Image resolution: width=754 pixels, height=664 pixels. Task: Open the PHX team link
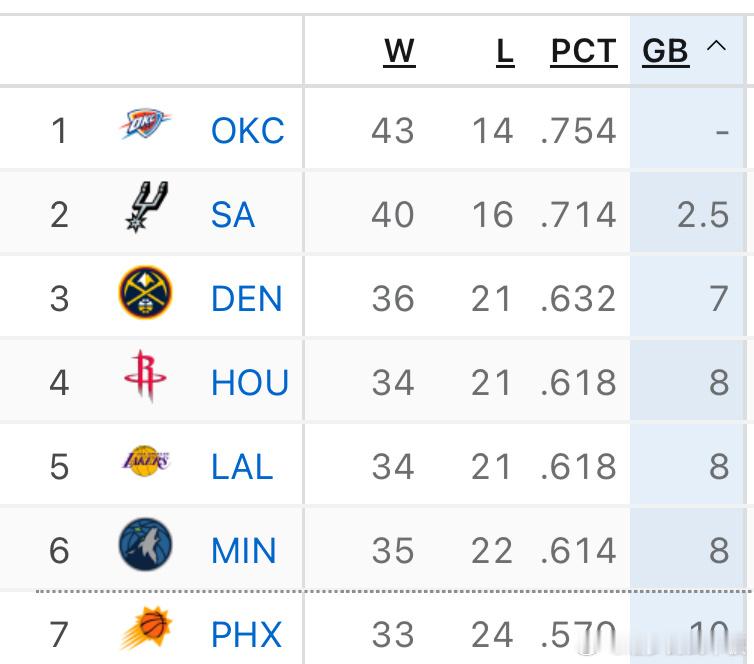[x=246, y=634]
